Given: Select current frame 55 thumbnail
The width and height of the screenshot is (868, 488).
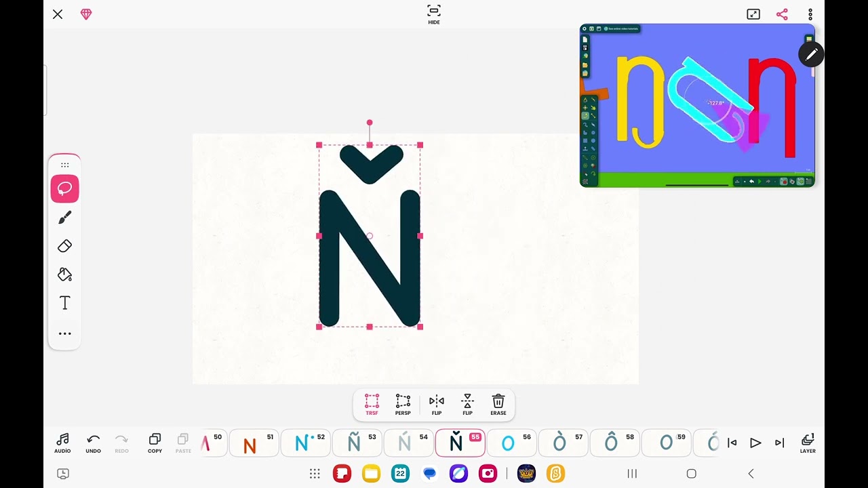Looking at the screenshot, I should point(460,443).
